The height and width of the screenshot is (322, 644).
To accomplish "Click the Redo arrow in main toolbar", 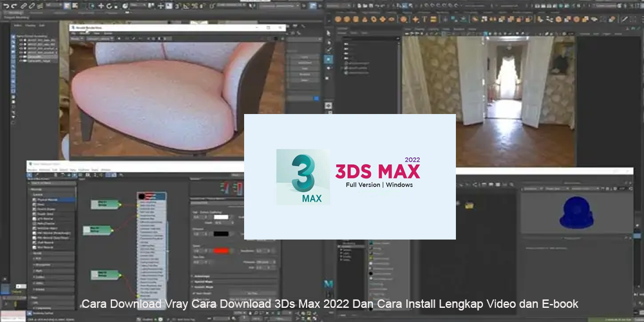I will 14,6.
